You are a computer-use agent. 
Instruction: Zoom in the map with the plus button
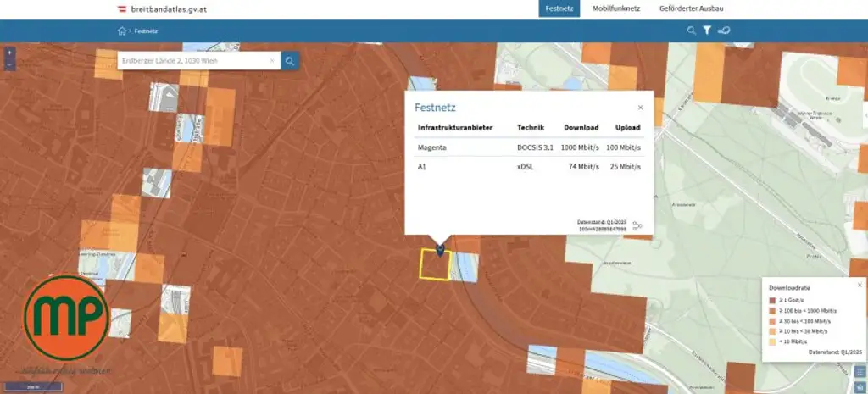click(x=9, y=53)
